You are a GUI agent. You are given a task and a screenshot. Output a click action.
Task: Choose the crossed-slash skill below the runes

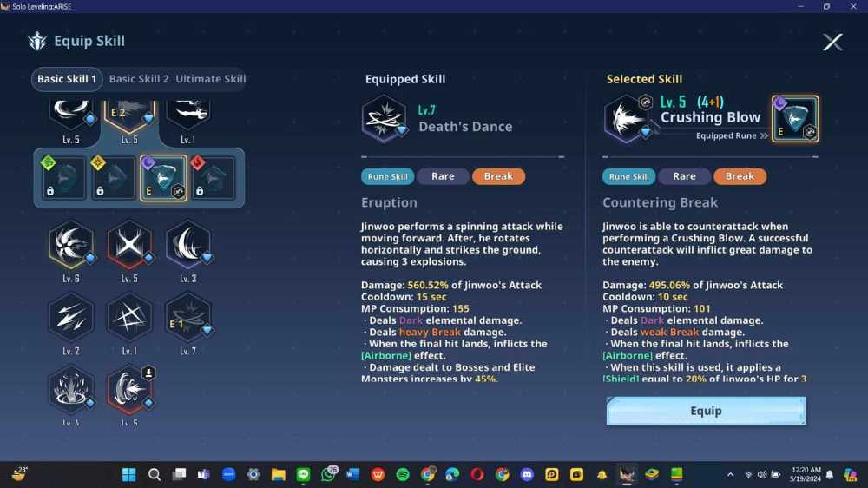[x=129, y=245]
